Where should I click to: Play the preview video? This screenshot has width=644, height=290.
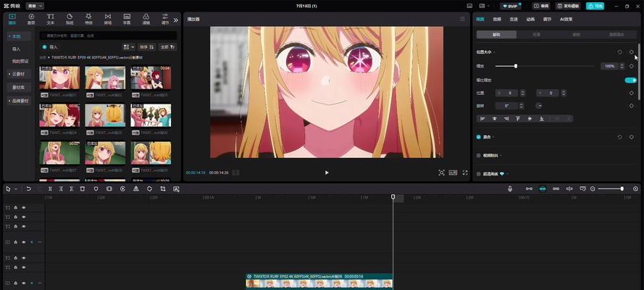327,173
